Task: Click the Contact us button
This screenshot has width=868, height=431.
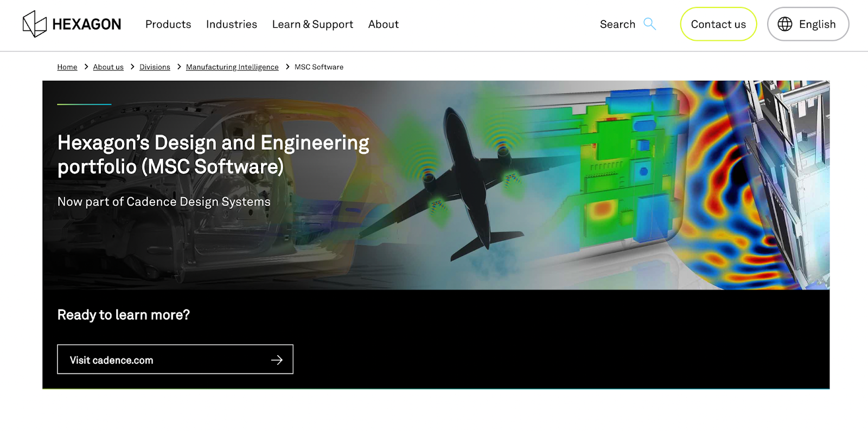Action: (x=718, y=24)
